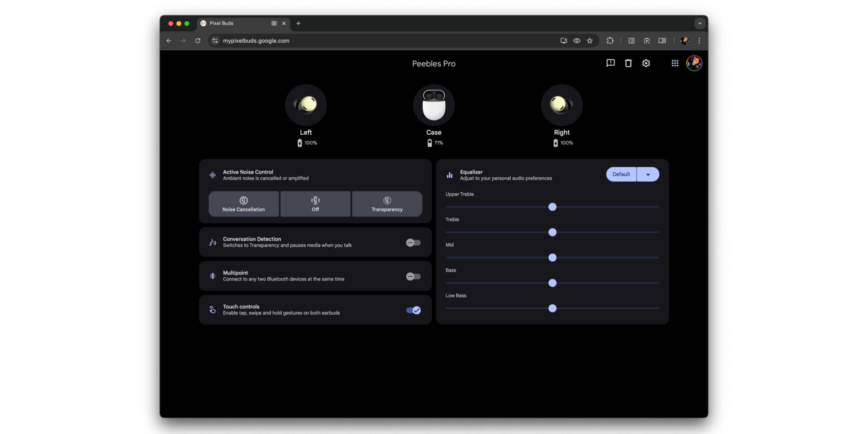
Task: Click the Google account avatar
Action: 694,63
